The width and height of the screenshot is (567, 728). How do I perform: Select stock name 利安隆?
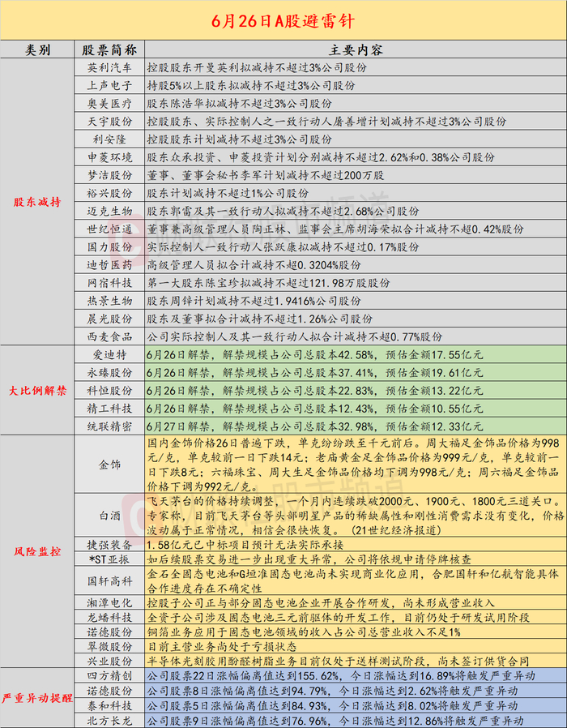pos(109,139)
